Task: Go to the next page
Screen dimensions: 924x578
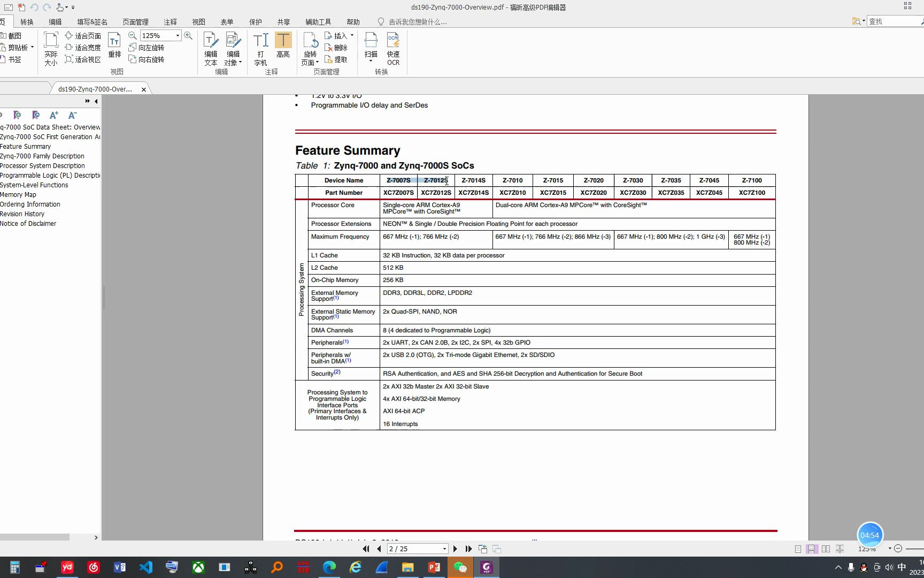Action: tap(455, 549)
